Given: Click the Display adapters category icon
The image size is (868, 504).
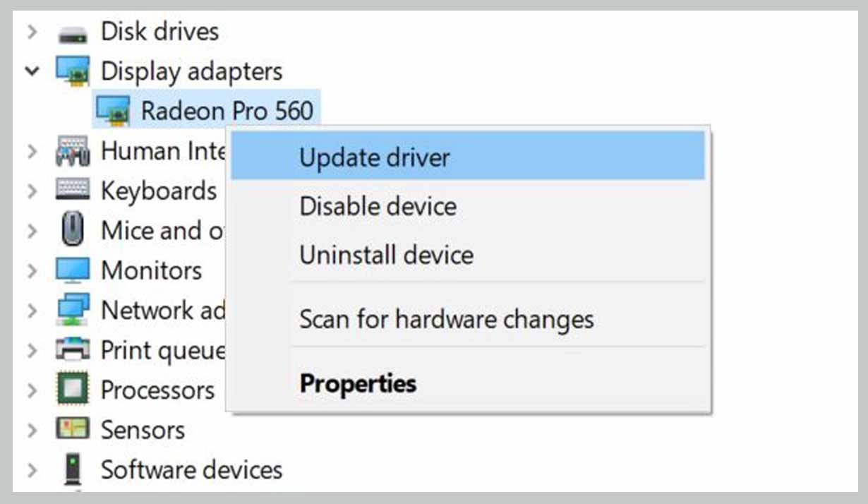Looking at the screenshot, I should 73,71.
